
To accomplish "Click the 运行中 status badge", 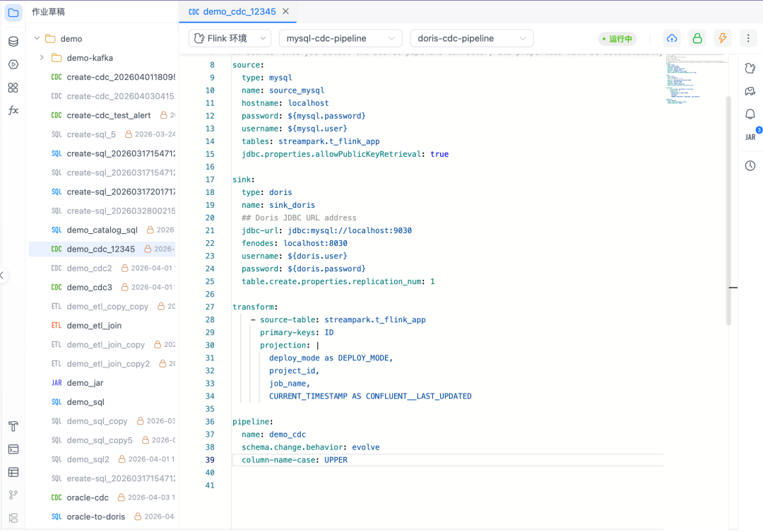I will pos(617,39).
